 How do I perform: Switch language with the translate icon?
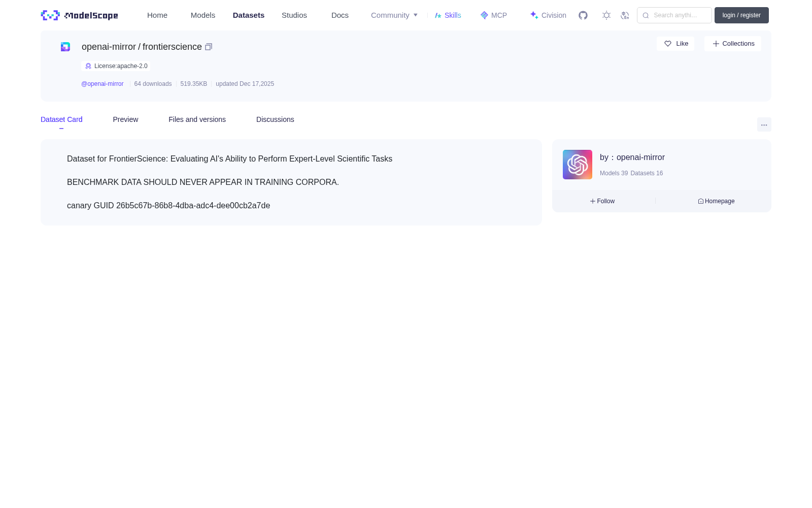[625, 15]
